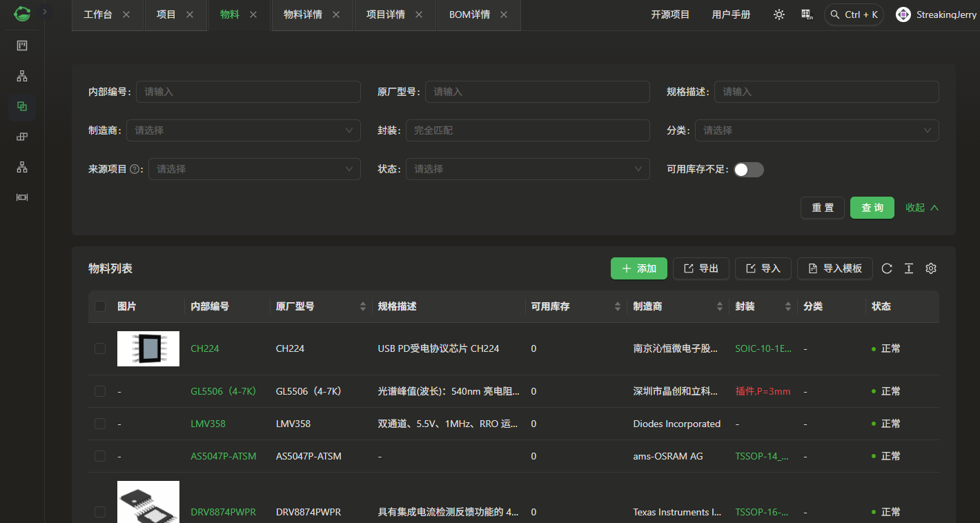Switch to the BOM详情 tab

click(x=469, y=14)
